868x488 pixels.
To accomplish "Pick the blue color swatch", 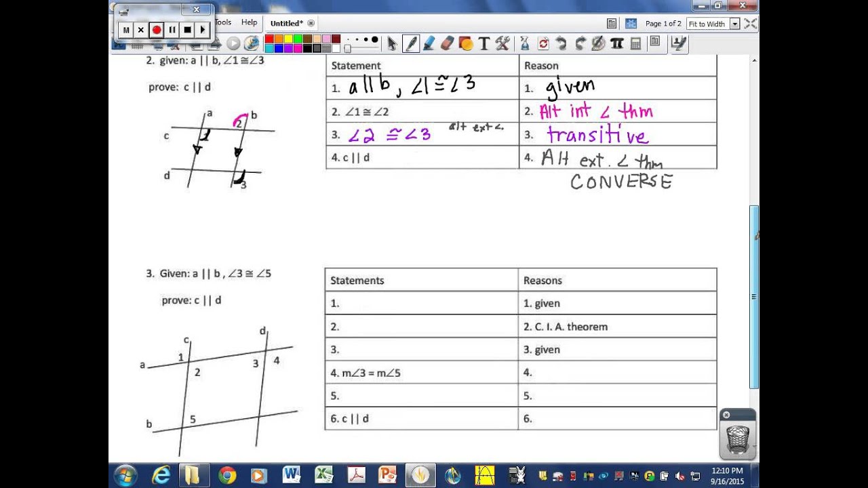I will tap(279, 48).
